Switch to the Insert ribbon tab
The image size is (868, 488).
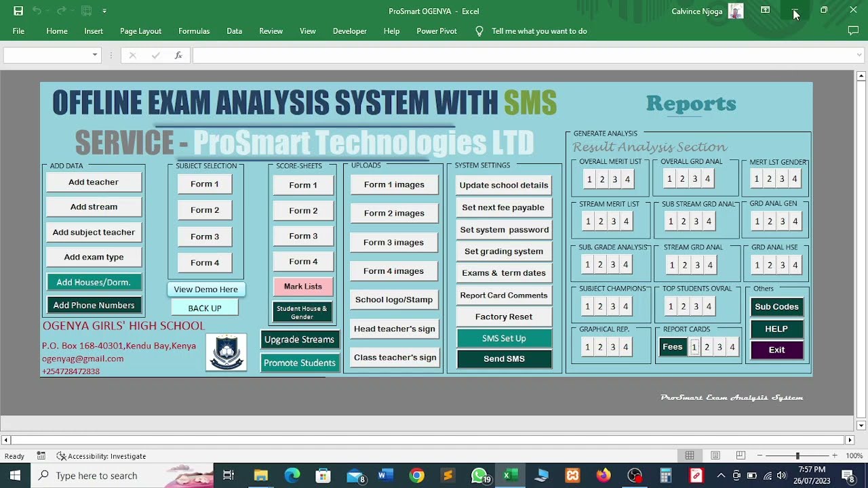(x=94, y=31)
